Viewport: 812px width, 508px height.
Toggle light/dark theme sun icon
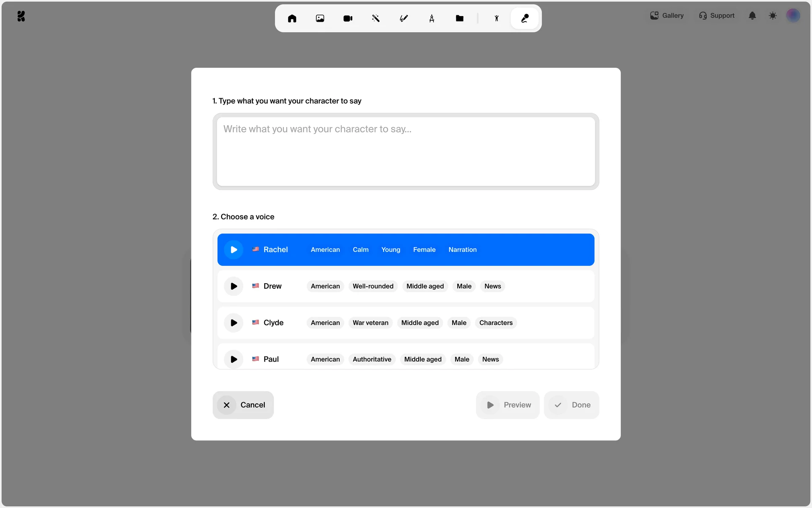click(x=773, y=16)
